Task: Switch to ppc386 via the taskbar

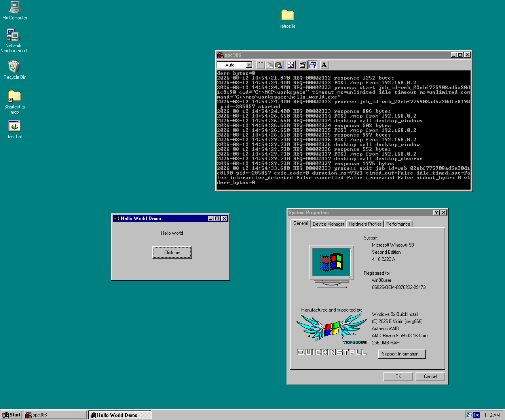Action: (x=55, y=415)
